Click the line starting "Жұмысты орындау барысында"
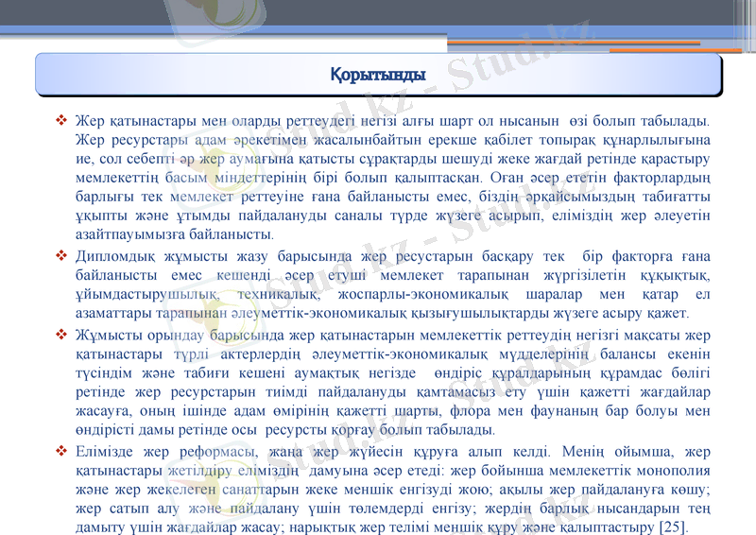Screen dimensions: 756x535 pos(392,335)
